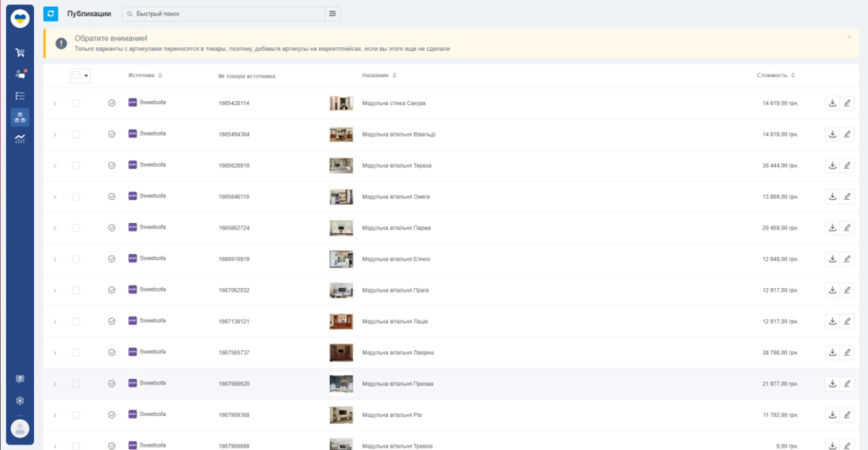Expand the Модульна вітальня Вівальді row
Screen dimensions: 868x450
tap(55, 135)
